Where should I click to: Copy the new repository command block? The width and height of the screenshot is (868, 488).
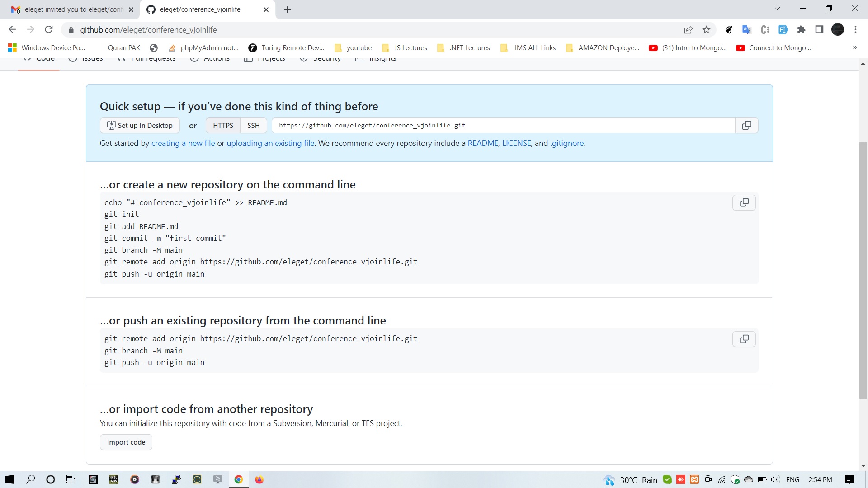[x=744, y=202]
